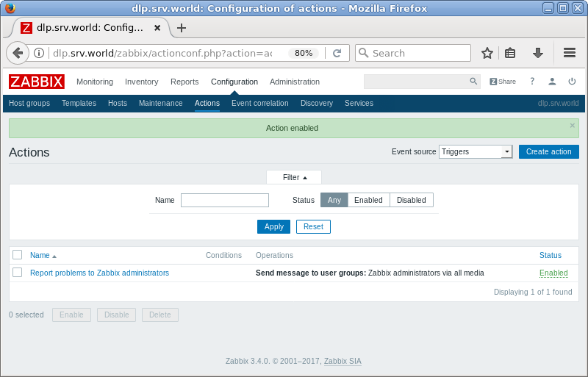Click the Conditions column header
Image resolution: width=588 pixels, height=377 pixels.
[223, 255]
